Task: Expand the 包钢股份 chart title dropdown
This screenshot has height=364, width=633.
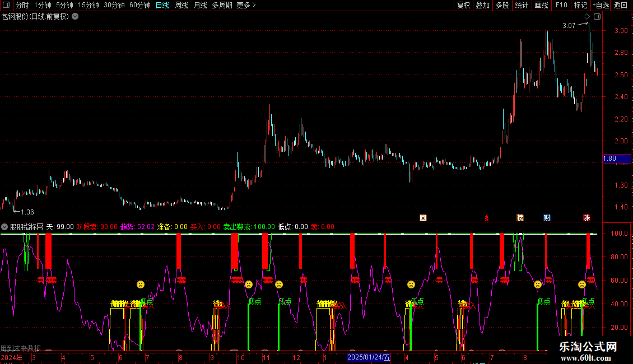Action: [75, 16]
